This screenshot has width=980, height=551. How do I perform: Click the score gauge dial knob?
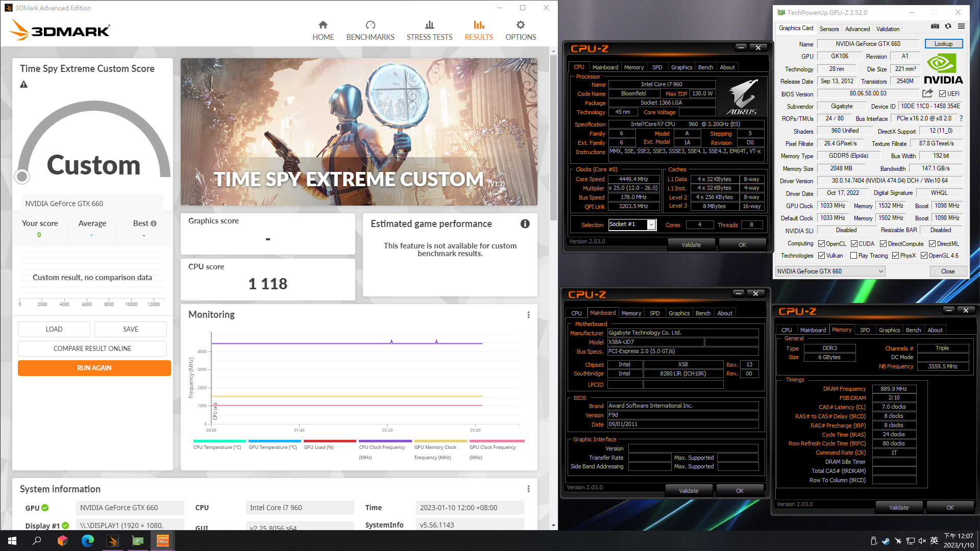(x=21, y=177)
